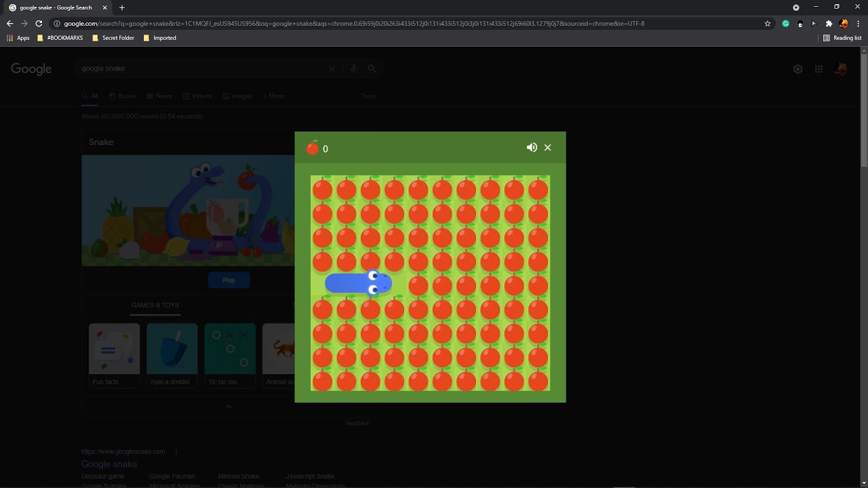
Task: Open the Fun facts card
Action: click(114, 355)
